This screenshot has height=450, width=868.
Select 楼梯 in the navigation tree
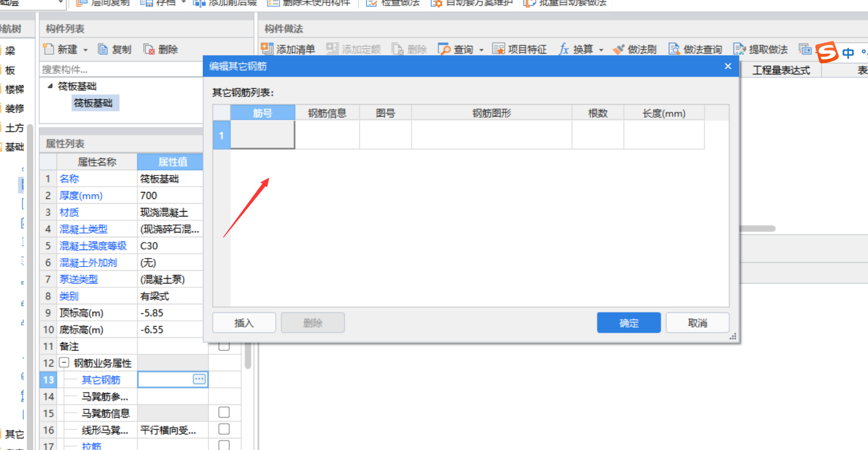point(15,89)
